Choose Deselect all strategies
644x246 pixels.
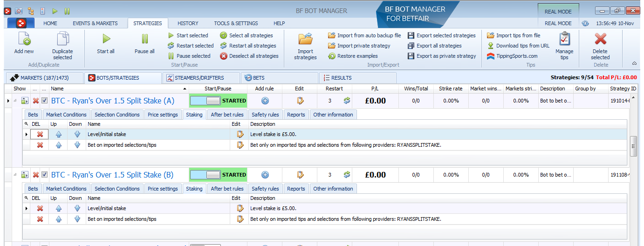pos(249,56)
